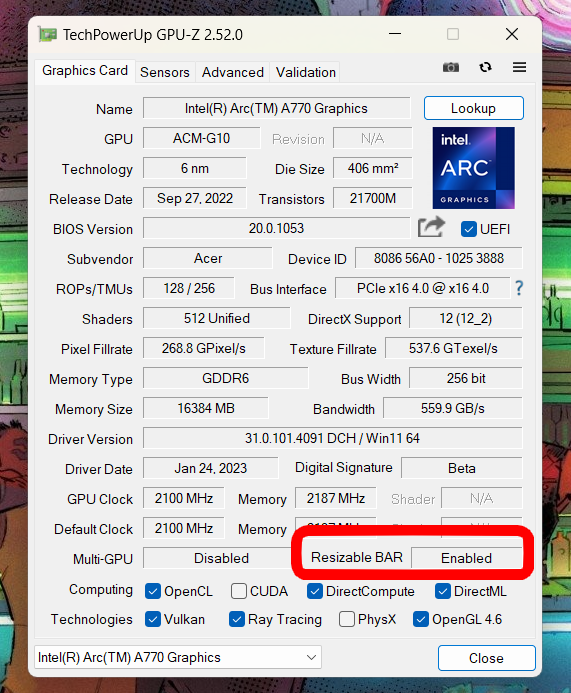
Task: Toggle the UEFI checkbox
Action: (468, 229)
